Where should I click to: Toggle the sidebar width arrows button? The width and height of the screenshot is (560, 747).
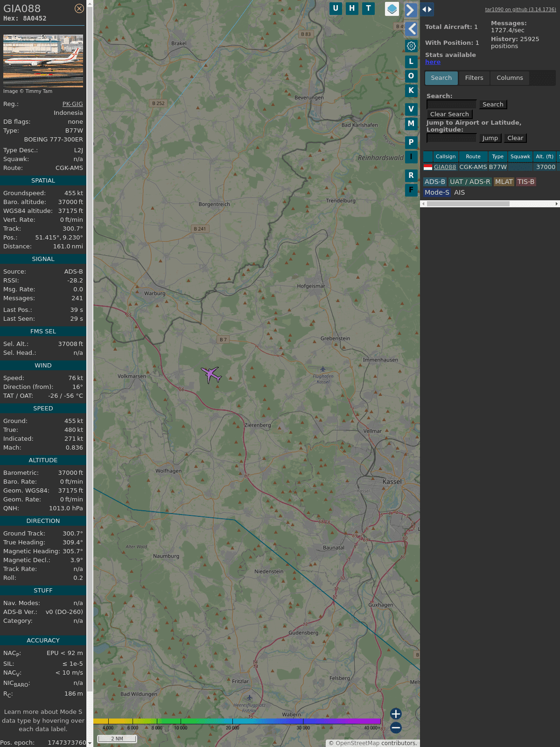point(427,9)
